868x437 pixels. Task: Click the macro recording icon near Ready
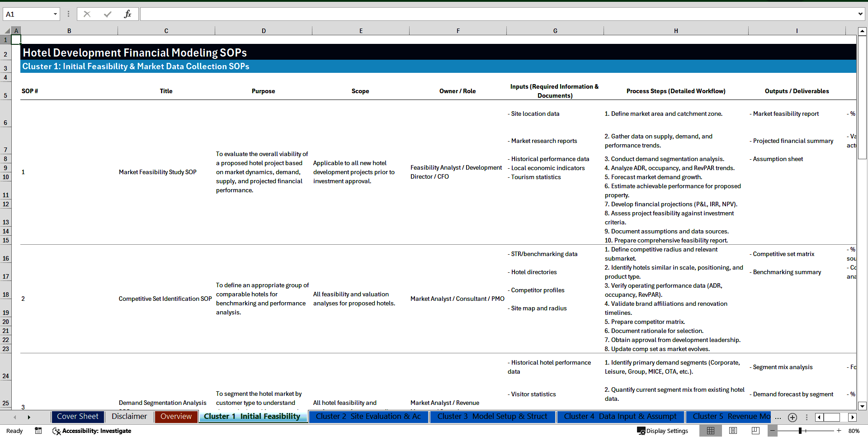click(x=38, y=431)
